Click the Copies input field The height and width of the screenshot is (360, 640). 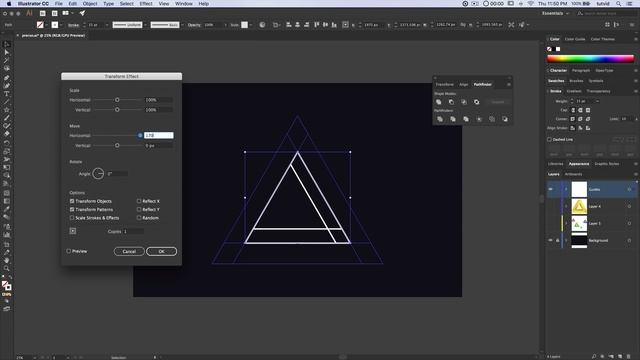(x=133, y=231)
